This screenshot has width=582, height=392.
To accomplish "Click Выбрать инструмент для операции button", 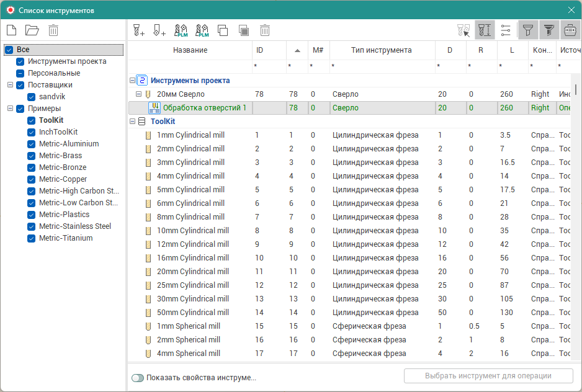I will [x=488, y=376].
